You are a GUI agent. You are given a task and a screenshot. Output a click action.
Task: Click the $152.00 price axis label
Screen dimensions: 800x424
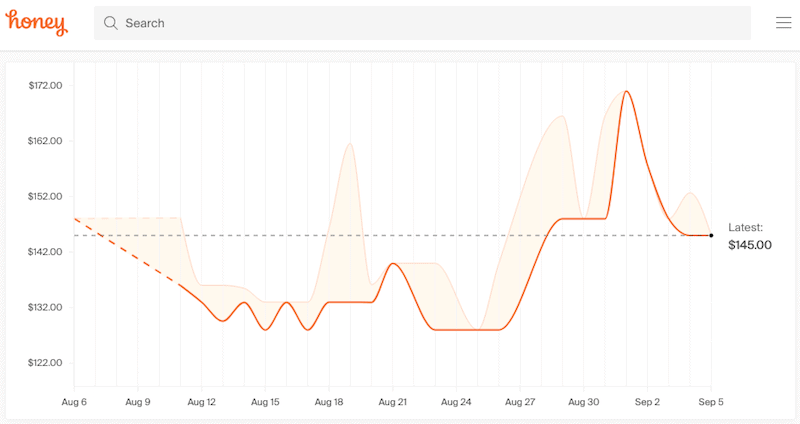pos(45,196)
